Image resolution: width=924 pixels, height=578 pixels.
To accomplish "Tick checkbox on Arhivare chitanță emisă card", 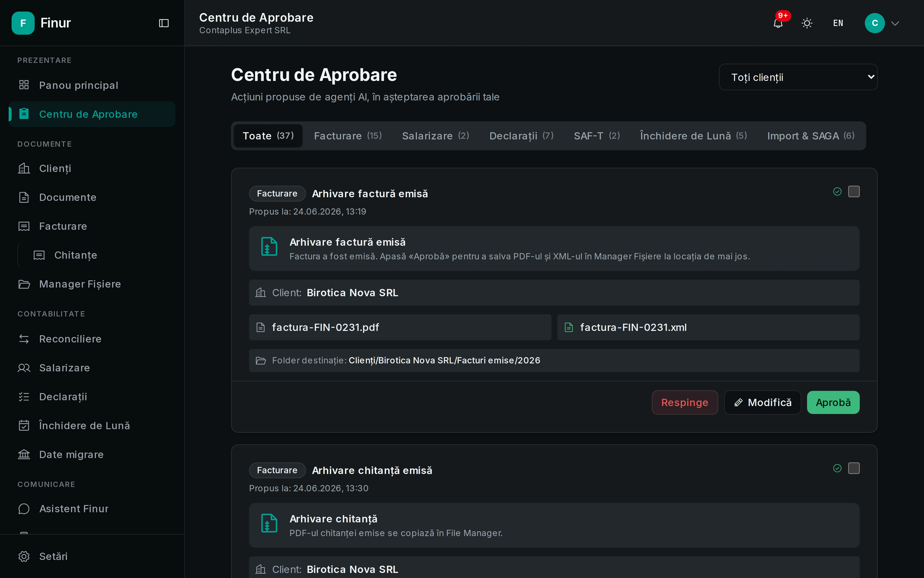I will tap(854, 468).
